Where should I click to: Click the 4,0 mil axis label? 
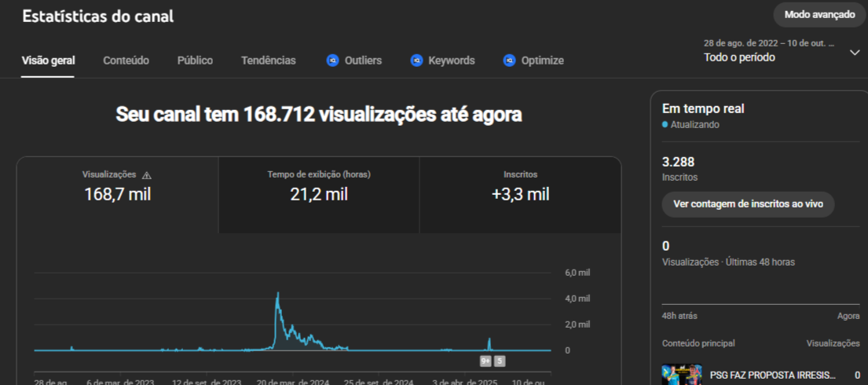point(577,299)
